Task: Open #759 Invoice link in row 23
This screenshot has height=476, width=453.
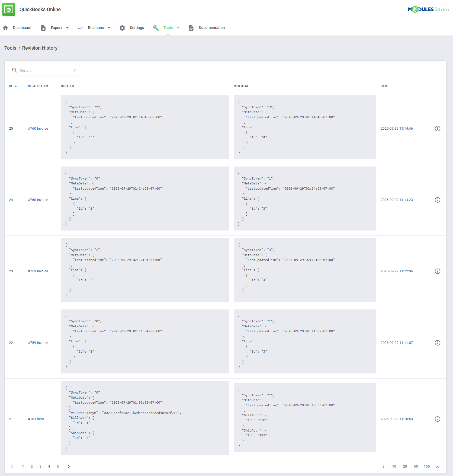Action: pyautogui.click(x=38, y=271)
